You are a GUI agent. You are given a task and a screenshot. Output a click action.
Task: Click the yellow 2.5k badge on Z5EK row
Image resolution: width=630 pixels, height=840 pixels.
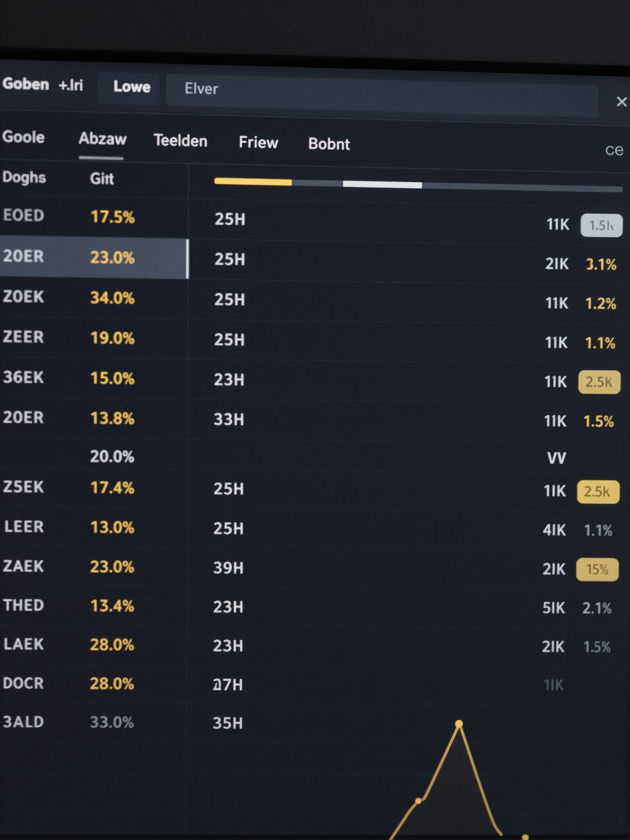[598, 491]
